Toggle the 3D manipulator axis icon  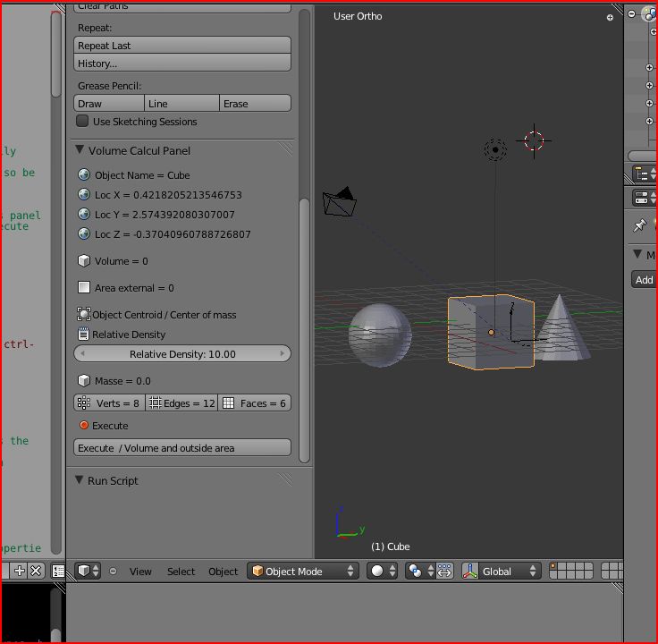470,571
